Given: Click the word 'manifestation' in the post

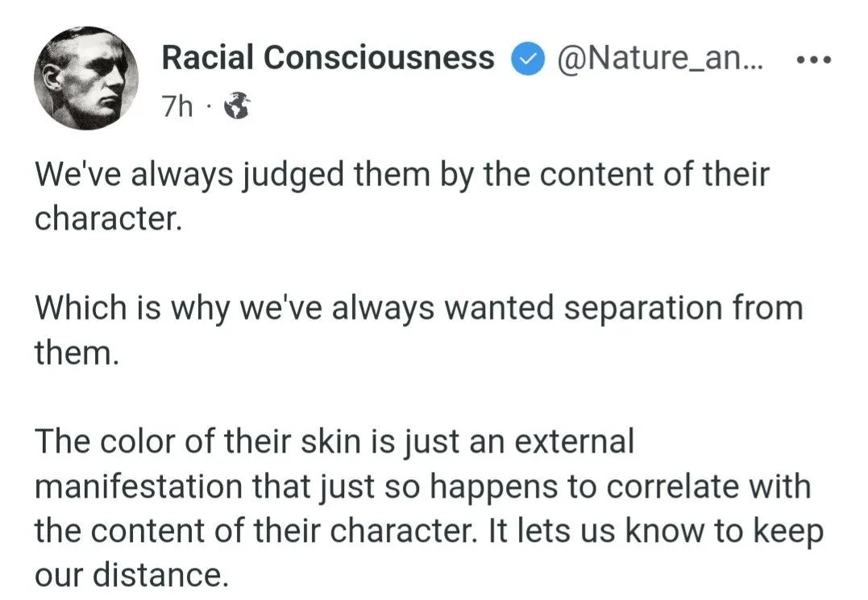Looking at the screenshot, I should [140, 486].
